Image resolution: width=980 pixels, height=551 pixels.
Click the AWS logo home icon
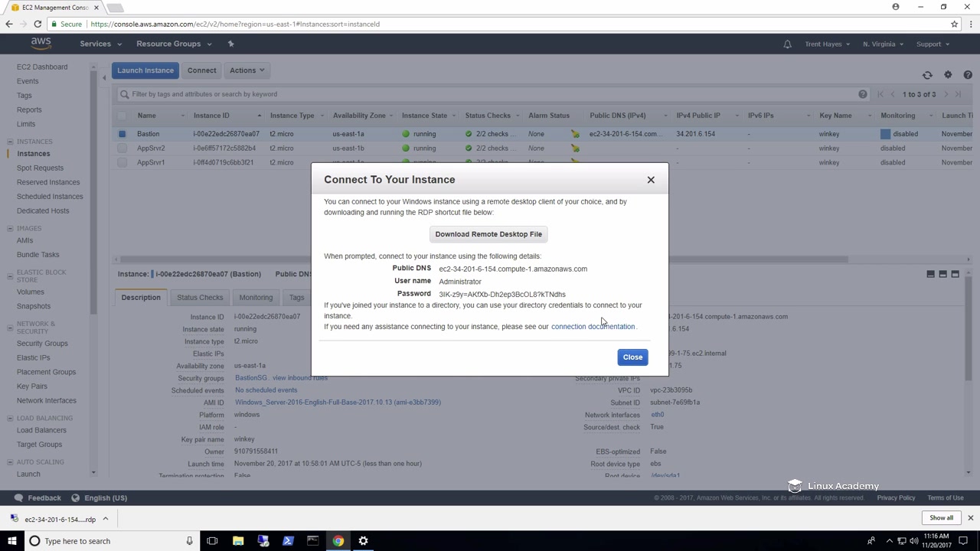click(41, 44)
